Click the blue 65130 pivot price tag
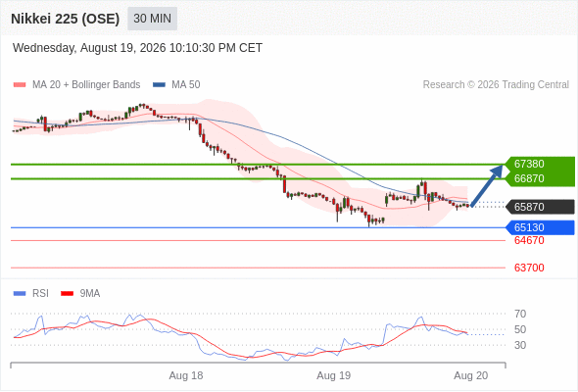Image resolution: width=578 pixels, height=392 pixels. (x=540, y=227)
